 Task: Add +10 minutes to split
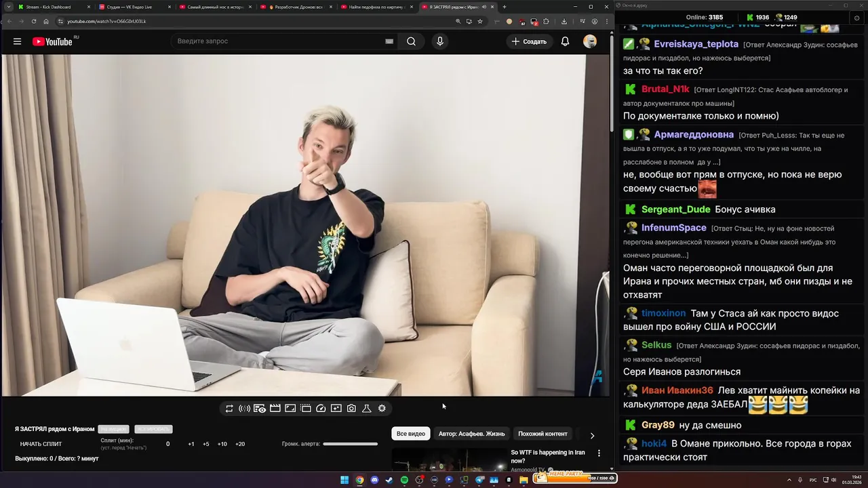[x=222, y=444]
